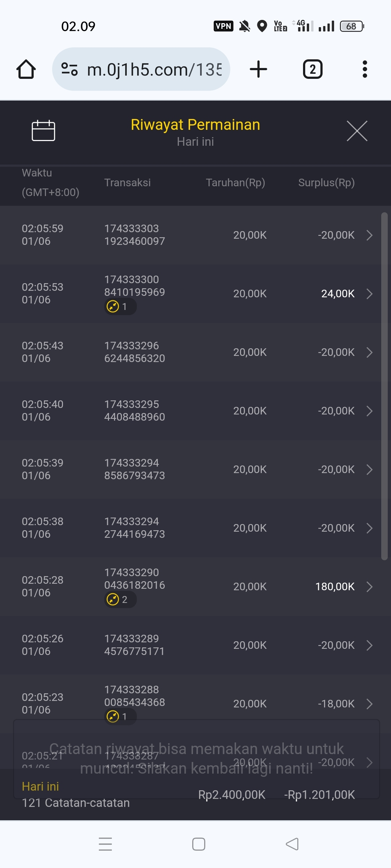The width and height of the screenshot is (391, 868).
Task: Click the m.0j1h5.com address bar
Action: pos(154,69)
